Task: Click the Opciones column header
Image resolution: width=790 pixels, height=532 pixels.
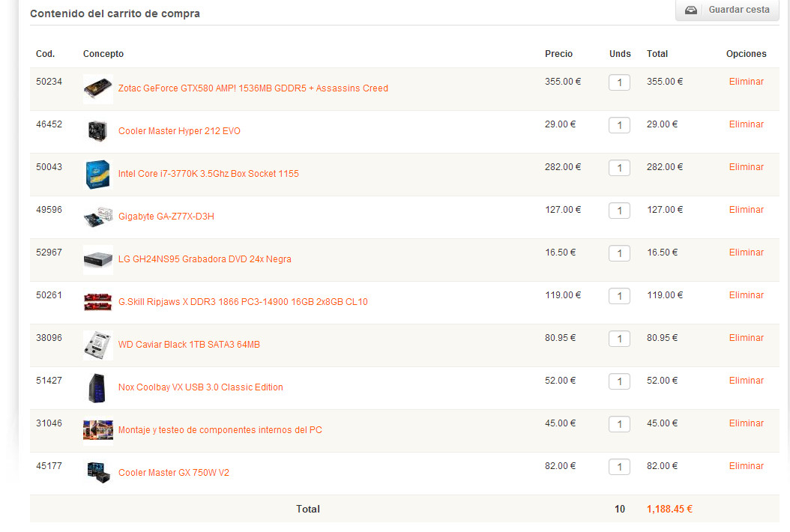Action: click(747, 54)
